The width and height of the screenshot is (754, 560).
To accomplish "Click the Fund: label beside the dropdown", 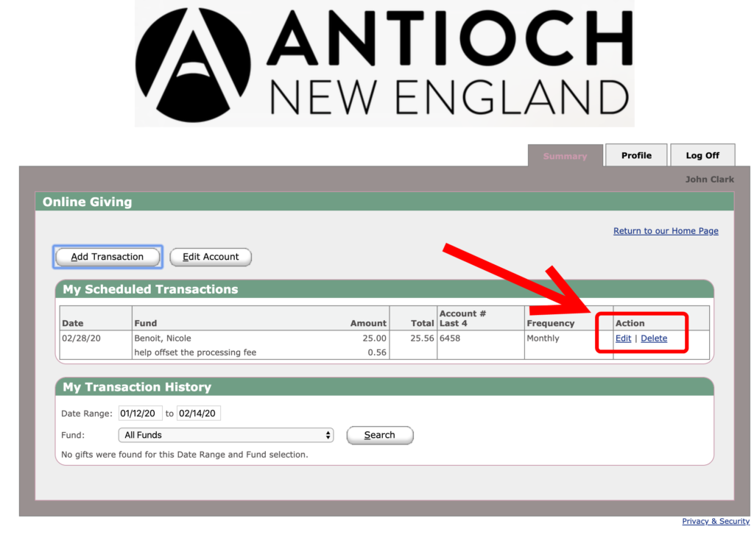I will tap(73, 435).
